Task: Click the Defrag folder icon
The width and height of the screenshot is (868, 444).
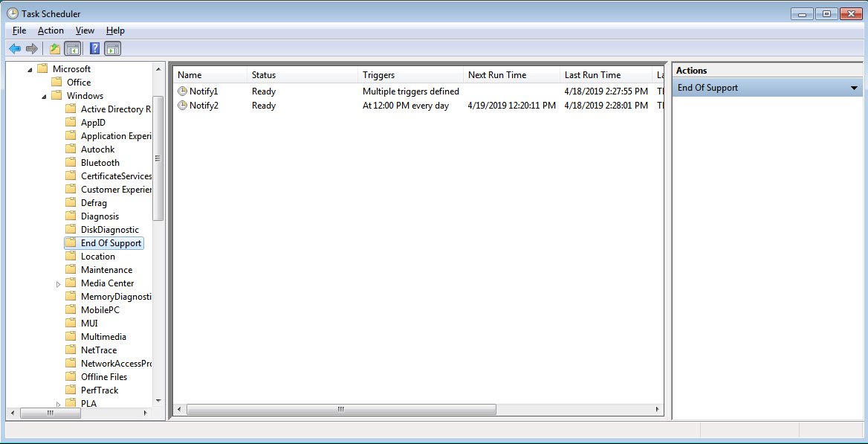Action: 71,203
